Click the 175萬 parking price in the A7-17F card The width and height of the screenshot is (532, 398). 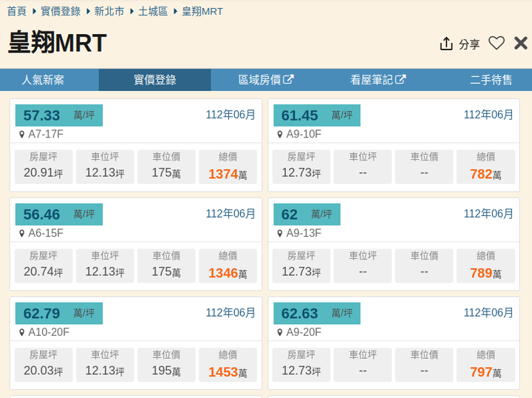tap(166, 173)
